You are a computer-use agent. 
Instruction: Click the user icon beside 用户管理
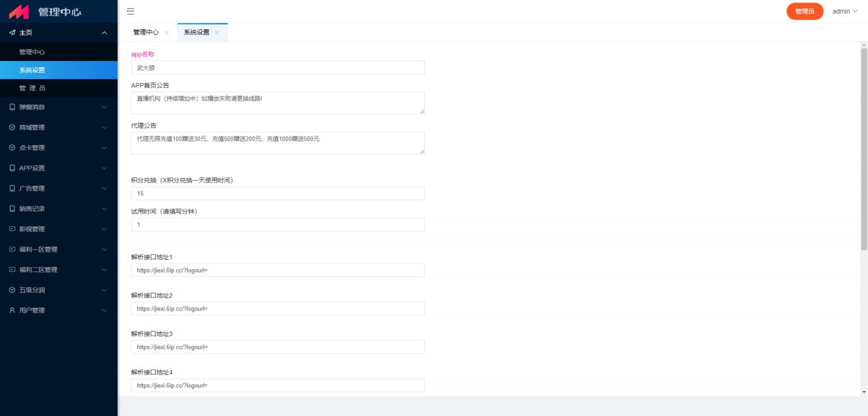tap(12, 310)
